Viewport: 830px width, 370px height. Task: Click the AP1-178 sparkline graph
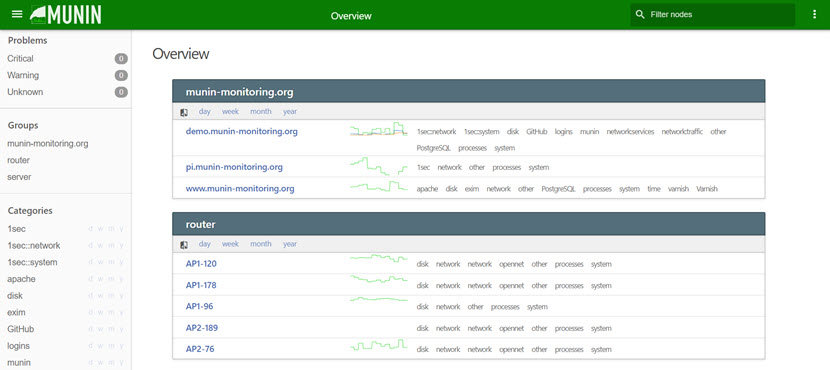(378, 279)
